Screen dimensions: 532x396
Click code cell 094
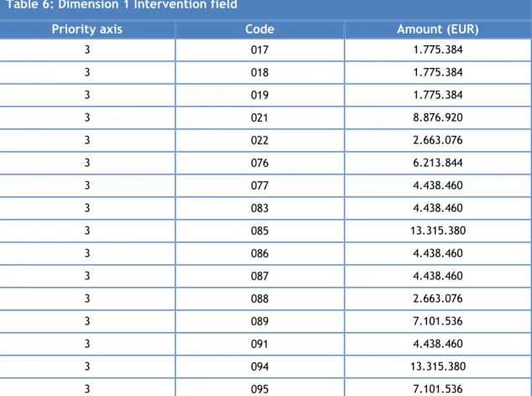[x=259, y=367]
